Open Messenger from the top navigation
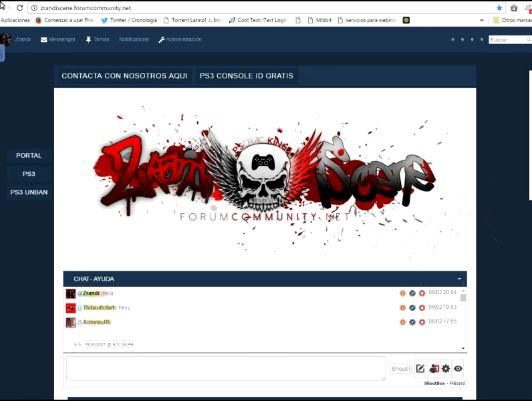Screen dimensions: 532x401 click(x=58, y=39)
